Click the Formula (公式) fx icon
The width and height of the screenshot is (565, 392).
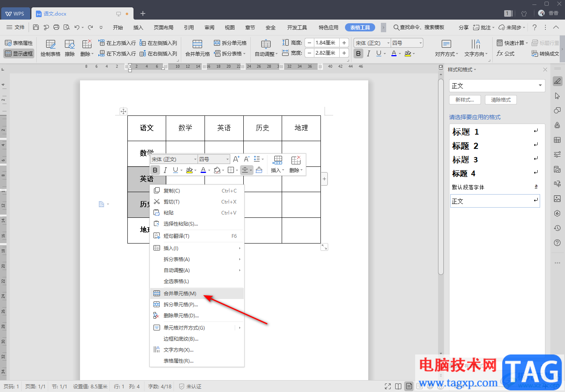pos(500,53)
